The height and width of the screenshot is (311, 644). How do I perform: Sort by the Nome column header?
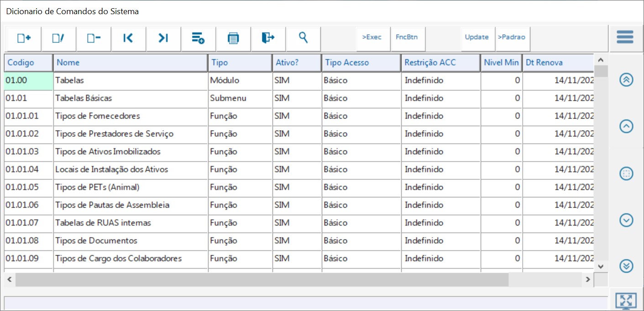point(131,63)
